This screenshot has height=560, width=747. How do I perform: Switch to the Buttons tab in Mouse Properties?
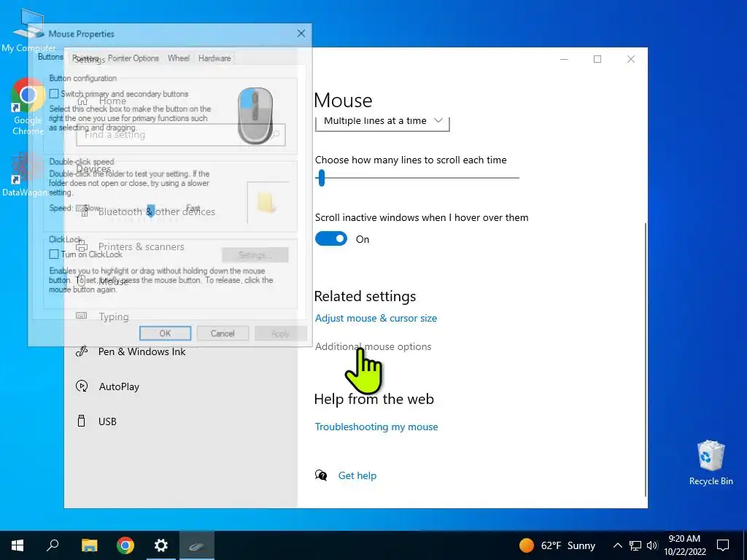point(50,57)
